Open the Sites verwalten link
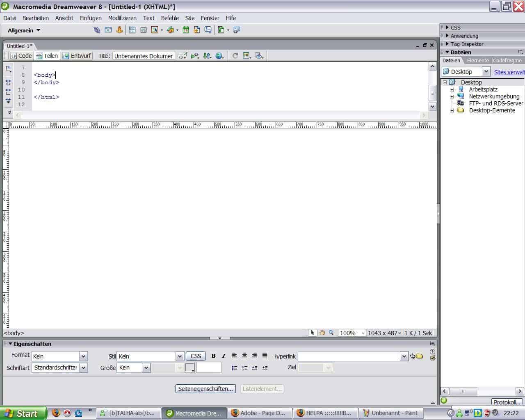525x420 pixels. pyautogui.click(x=509, y=72)
